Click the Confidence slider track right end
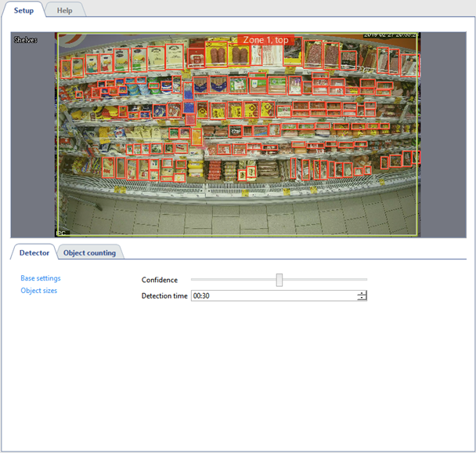 point(364,280)
